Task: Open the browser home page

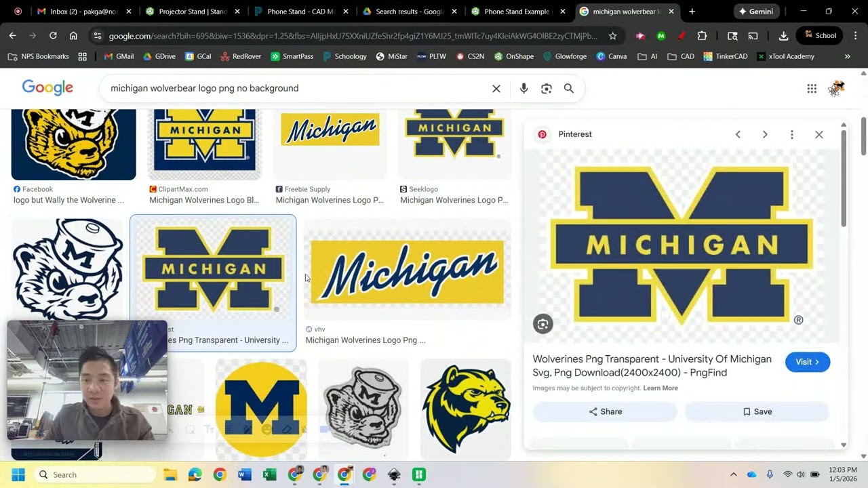Action: coord(73,35)
